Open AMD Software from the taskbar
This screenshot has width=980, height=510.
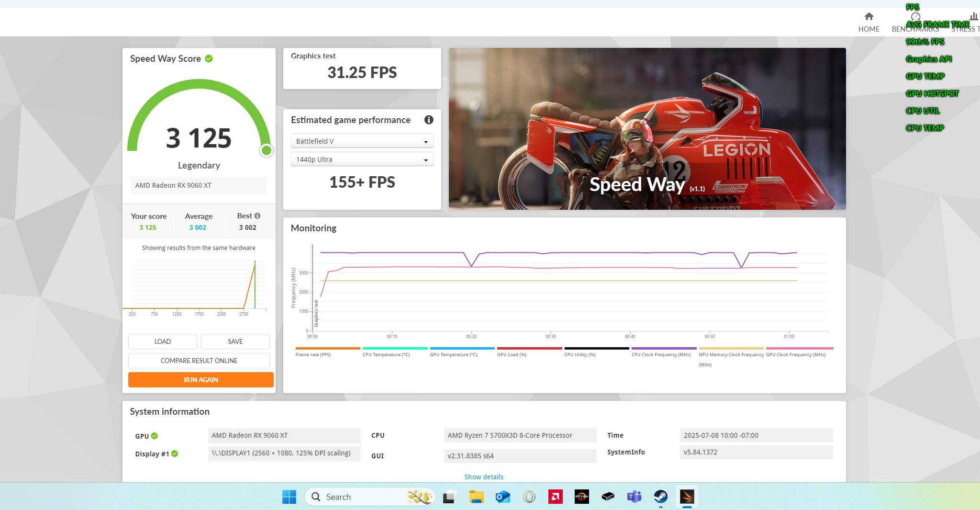[x=555, y=497]
